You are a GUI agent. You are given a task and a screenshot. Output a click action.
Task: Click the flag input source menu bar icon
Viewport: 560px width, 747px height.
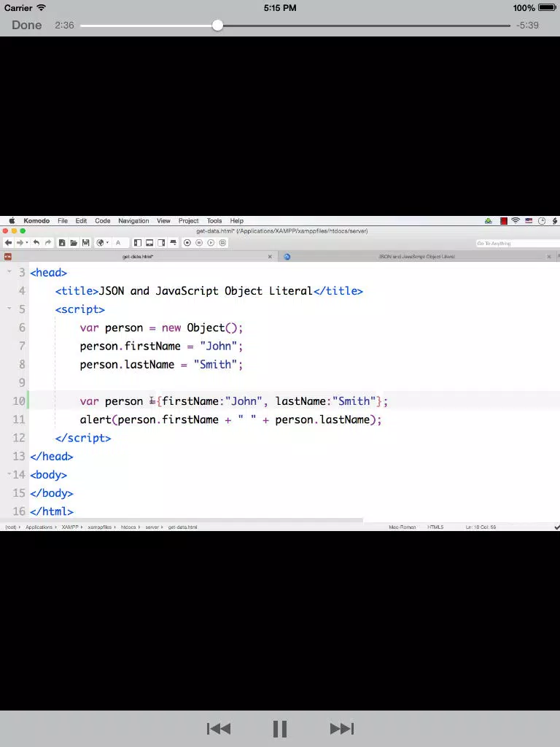[529, 220]
